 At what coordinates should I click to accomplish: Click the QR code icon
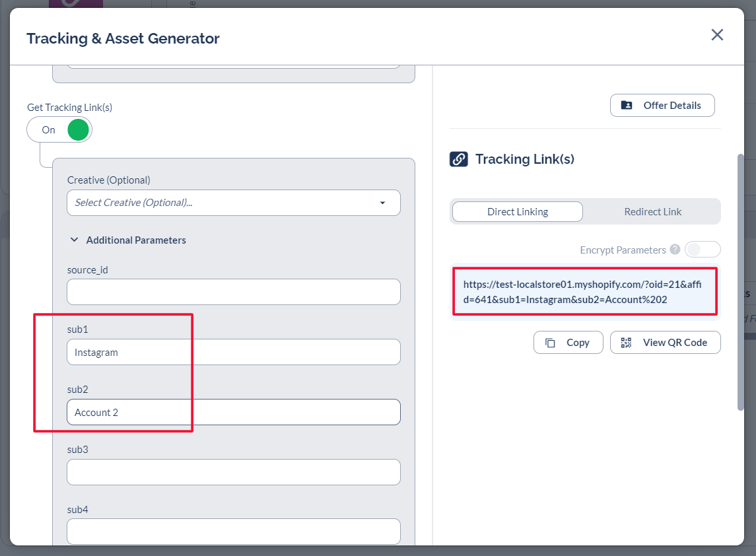[626, 343]
